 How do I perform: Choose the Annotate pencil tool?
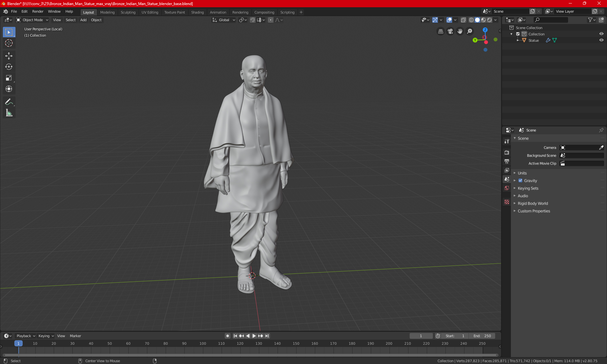tap(9, 102)
